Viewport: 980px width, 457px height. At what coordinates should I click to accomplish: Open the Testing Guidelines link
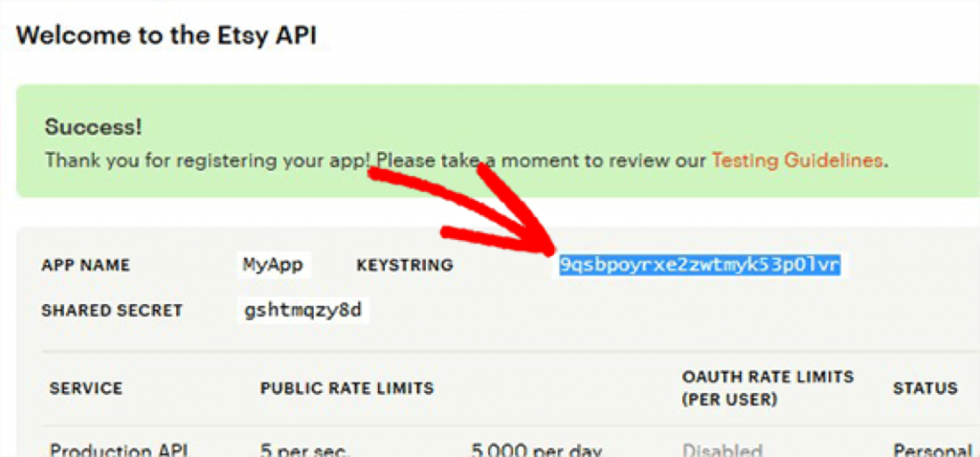pos(797,161)
